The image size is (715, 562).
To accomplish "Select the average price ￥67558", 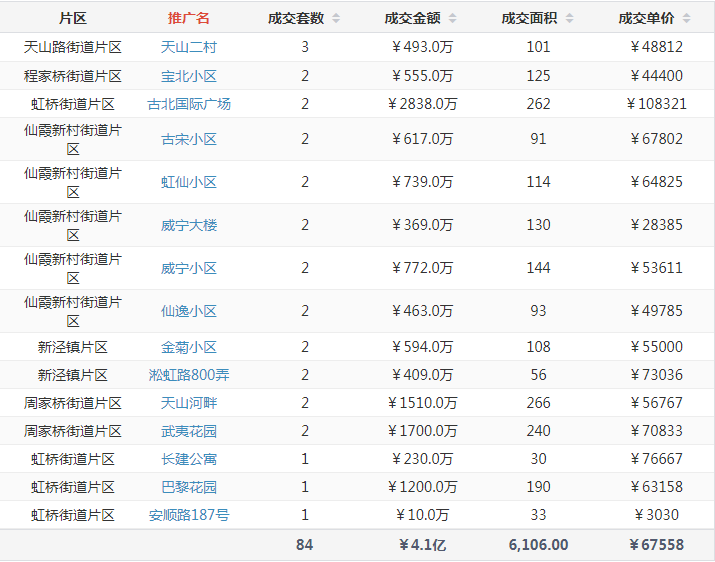I will point(656,545).
